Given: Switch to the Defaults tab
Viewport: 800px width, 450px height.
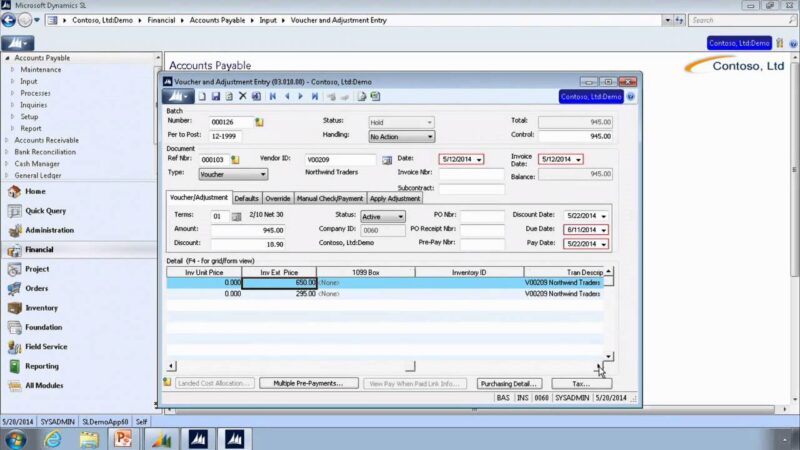Looking at the screenshot, I should (246, 198).
